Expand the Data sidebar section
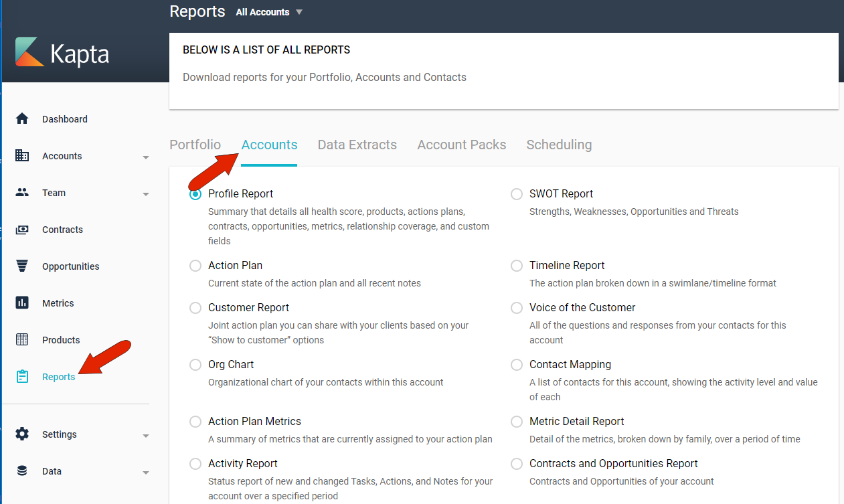The width and height of the screenshot is (844, 504). (x=145, y=471)
